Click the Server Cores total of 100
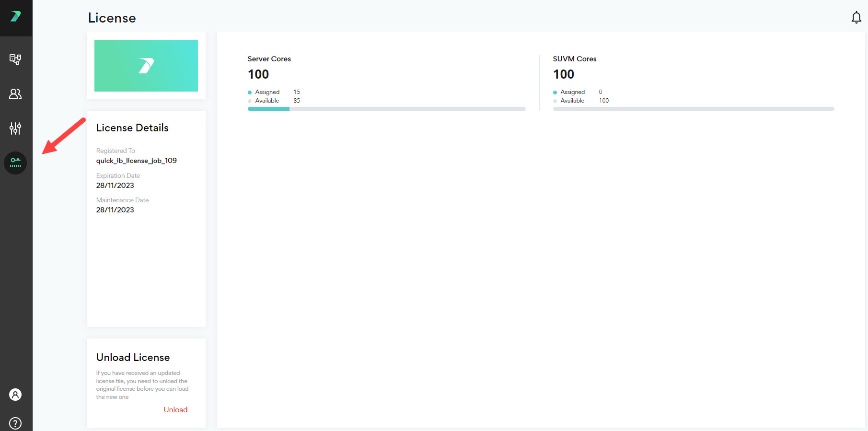This screenshot has width=868, height=431. click(x=258, y=74)
